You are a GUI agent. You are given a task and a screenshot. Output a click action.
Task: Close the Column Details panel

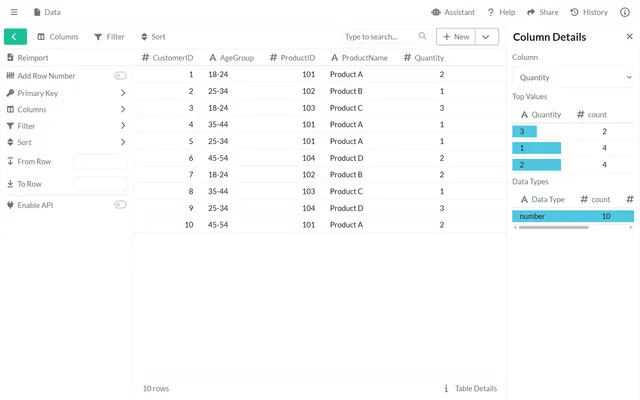pos(629,36)
